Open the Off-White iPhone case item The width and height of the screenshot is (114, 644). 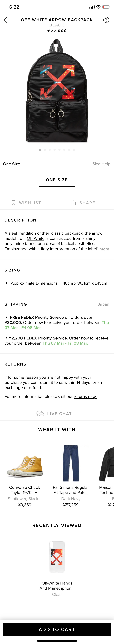click(x=57, y=557)
